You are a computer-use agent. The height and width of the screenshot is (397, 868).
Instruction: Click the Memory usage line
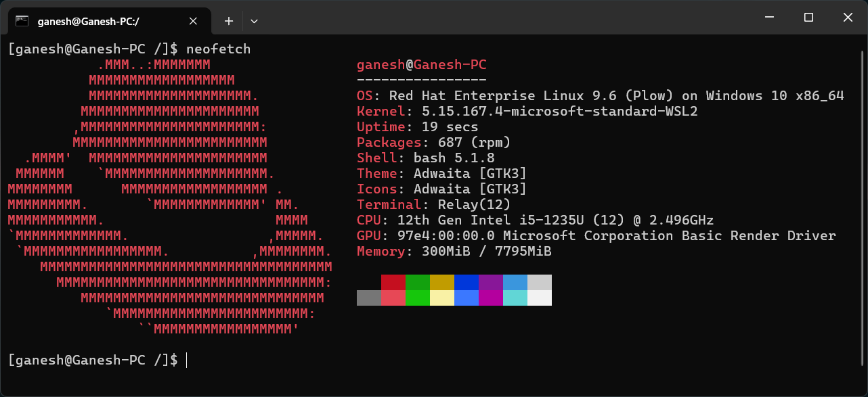coord(454,252)
